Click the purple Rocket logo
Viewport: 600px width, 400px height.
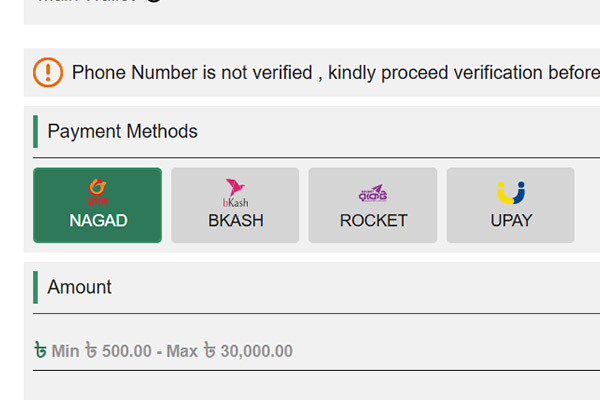point(372,192)
